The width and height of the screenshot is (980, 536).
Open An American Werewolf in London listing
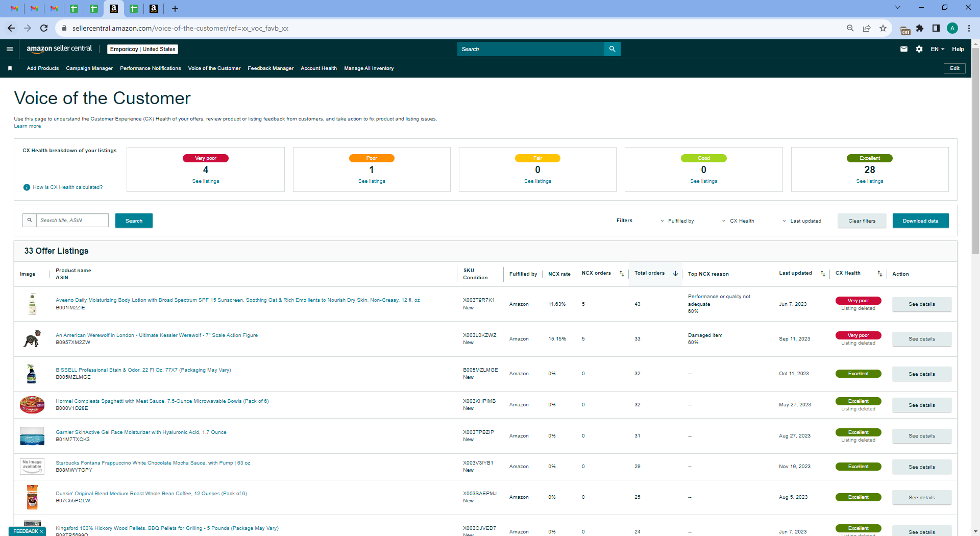coord(157,335)
